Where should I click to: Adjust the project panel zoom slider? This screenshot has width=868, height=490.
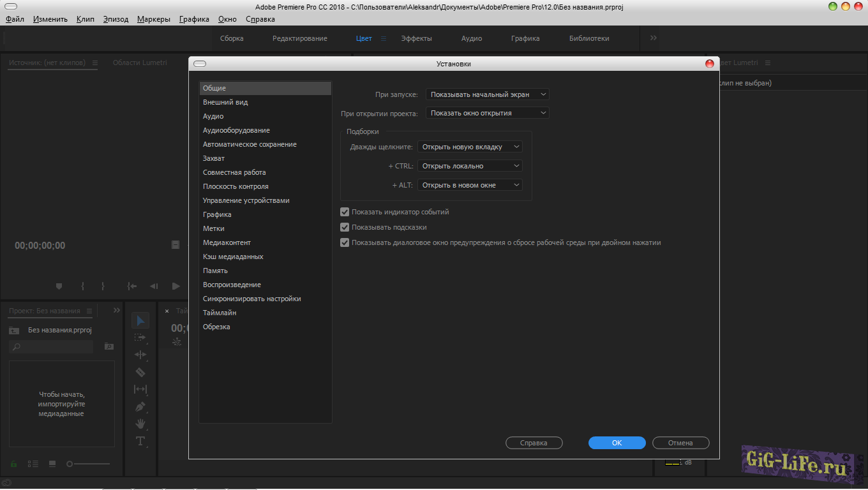click(x=70, y=464)
